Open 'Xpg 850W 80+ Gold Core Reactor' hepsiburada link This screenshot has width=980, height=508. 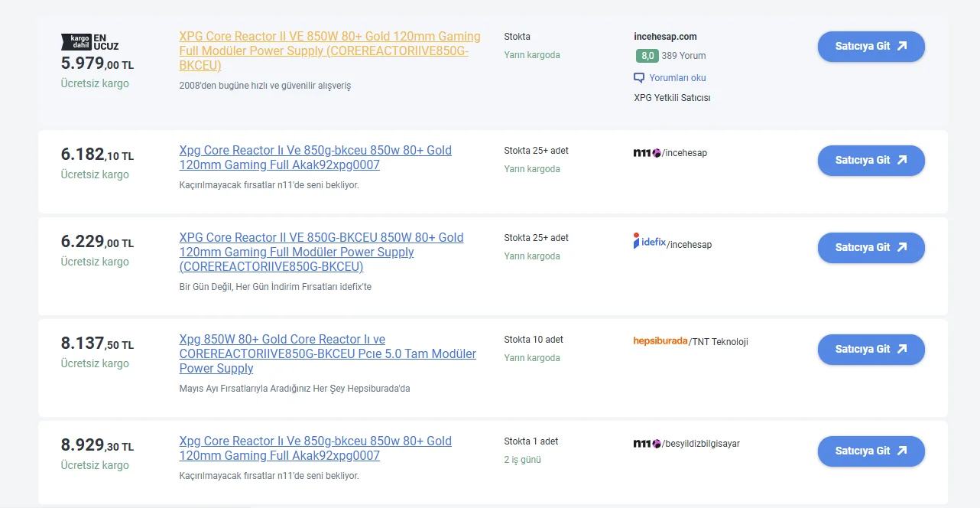(328, 354)
